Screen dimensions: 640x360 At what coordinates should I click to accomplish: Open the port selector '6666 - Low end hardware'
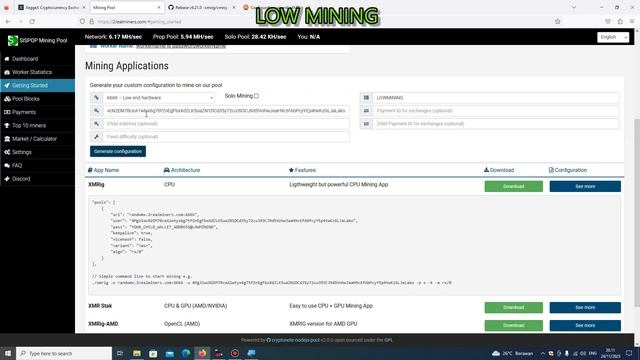(x=158, y=98)
